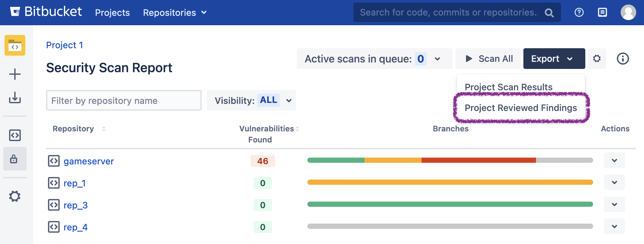Expand the Repositories dropdown in the navbar
644x244 pixels.
pyautogui.click(x=175, y=13)
